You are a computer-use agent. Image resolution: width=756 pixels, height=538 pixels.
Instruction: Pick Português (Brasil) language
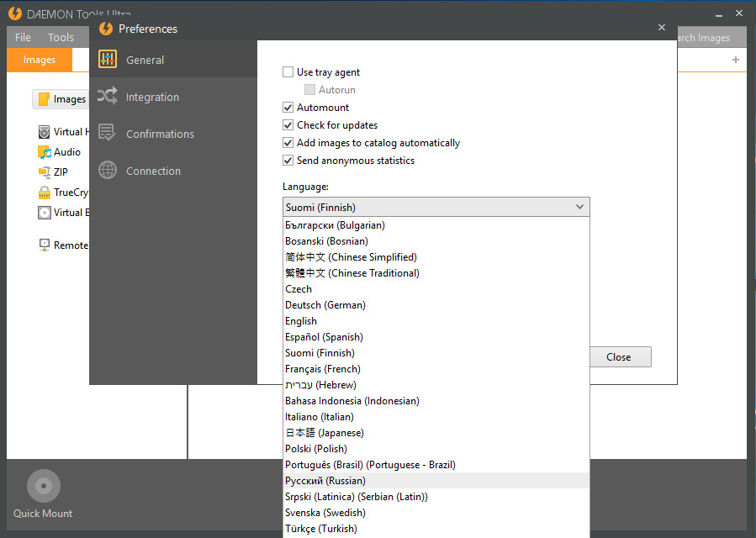(436, 465)
